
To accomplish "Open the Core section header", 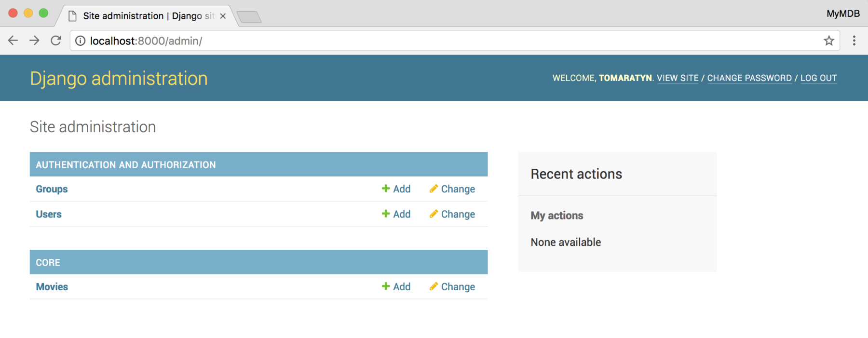I will [x=48, y=263].
